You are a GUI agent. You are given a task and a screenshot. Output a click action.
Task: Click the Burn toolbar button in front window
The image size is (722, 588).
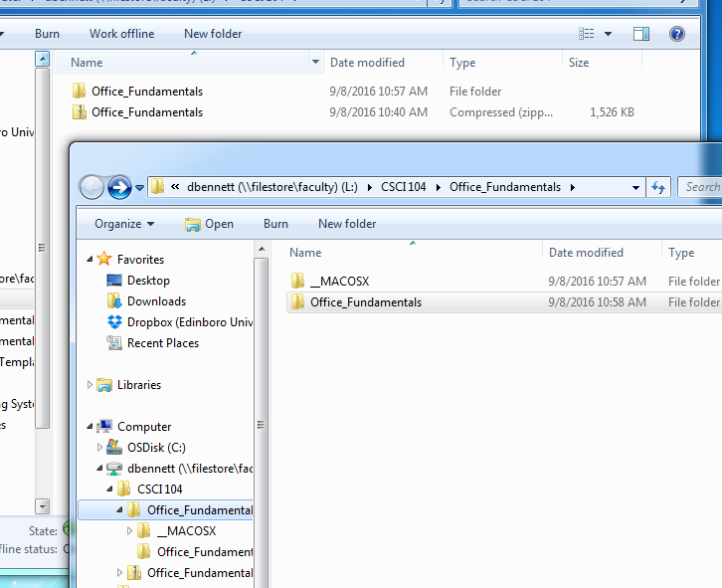point(275,224)
